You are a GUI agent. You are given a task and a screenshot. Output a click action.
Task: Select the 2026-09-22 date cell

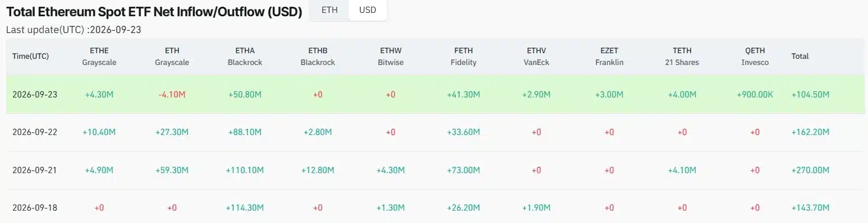35,132
